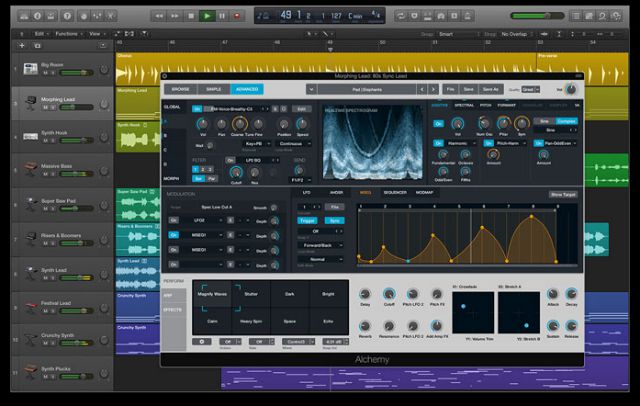Toggle the MSEG Sync button
The image size is (640, 406).
335,220
